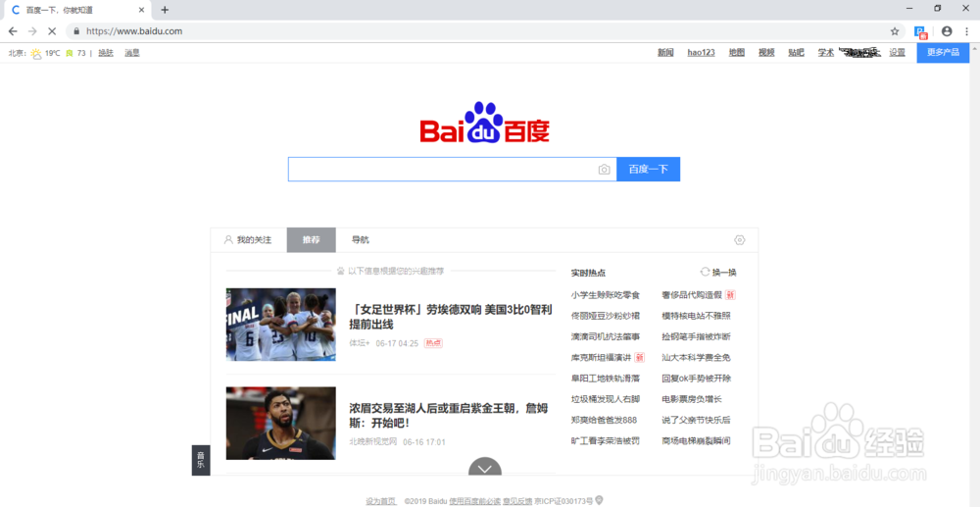The width and height of the screenshot is (980, 507).
Task: Switch to the 我的关注 tab
Action: coord(248,240)
